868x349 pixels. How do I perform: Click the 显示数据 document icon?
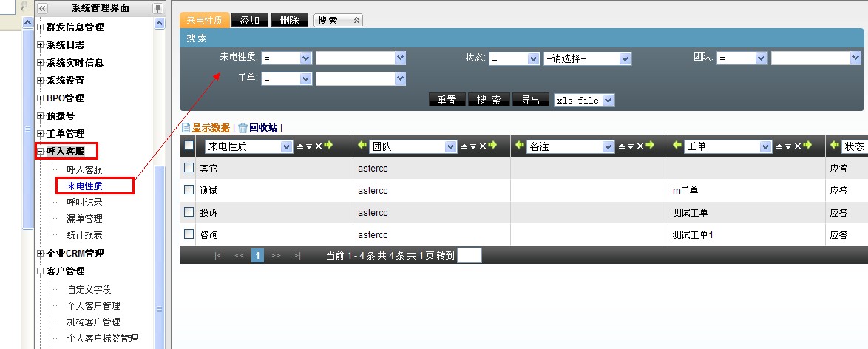186,128
